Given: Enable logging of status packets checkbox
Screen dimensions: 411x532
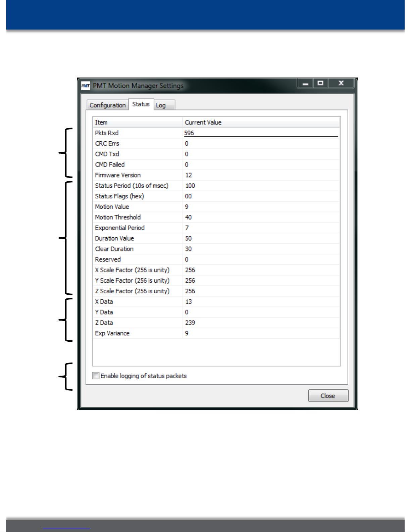Looking at the screenshot, I should pyautogui.click(x=96, y=376).
